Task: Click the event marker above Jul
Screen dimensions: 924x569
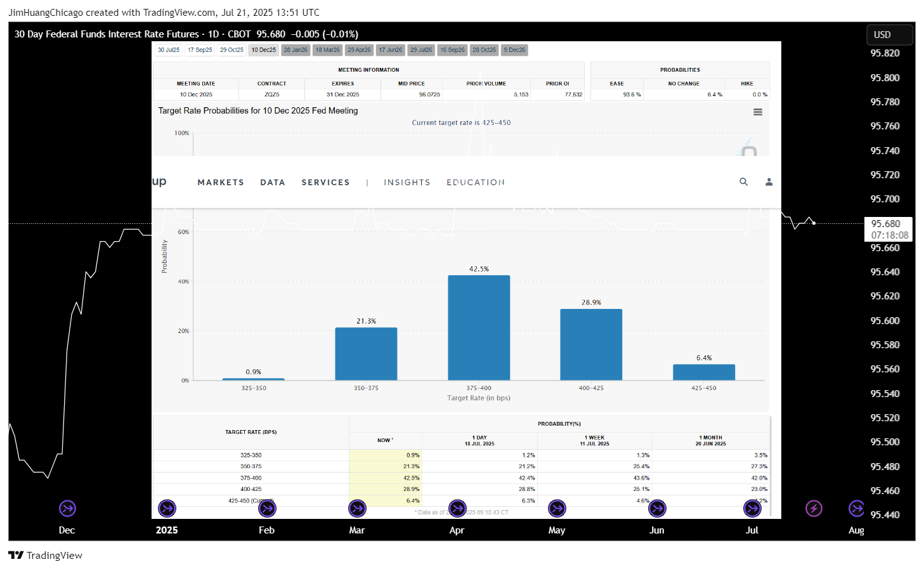Action: pyautogui.click(x=752, y=508)
